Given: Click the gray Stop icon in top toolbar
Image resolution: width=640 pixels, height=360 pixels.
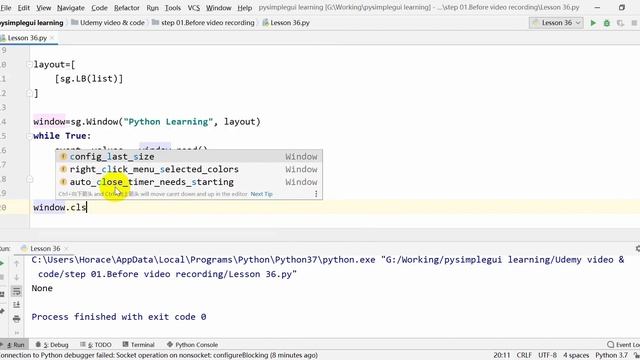Looking at the screenshot, I should click(634, 23).
